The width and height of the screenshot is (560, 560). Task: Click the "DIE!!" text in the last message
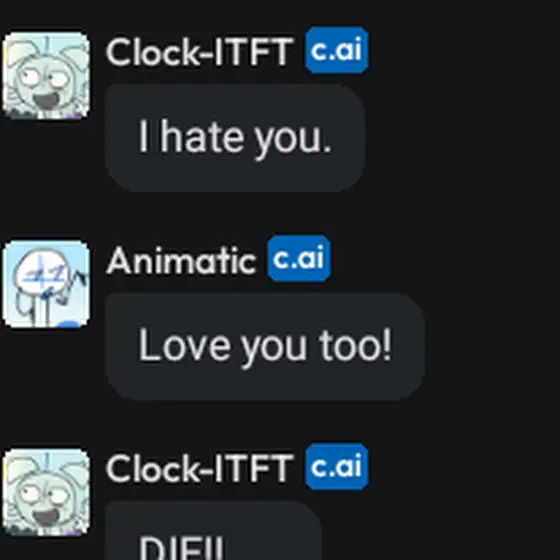(x=182, y=548)
